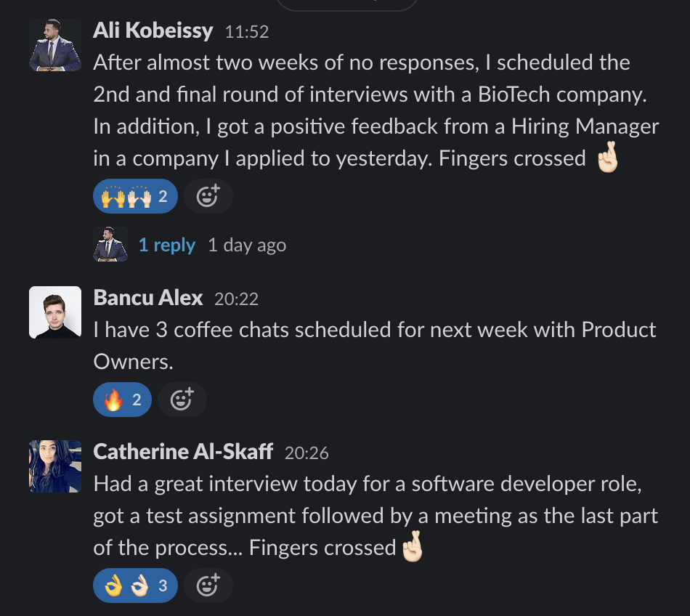Open Catherine Al-Skaff's profile avatar

55,466
